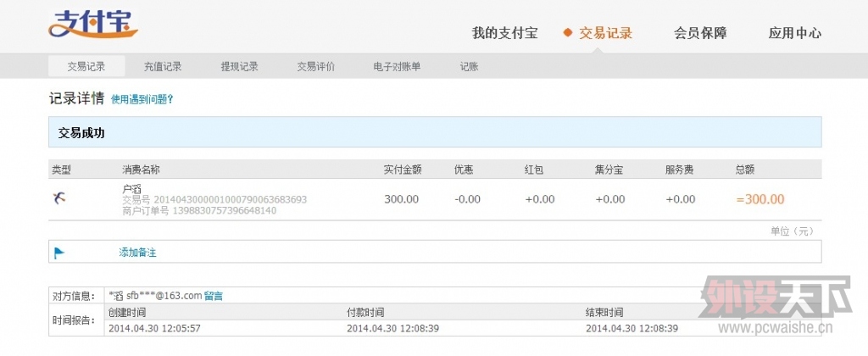This screenshot has height=356, width=868.
Task: Click the 使用遇到问题? help link
Action: click(142, 99)
